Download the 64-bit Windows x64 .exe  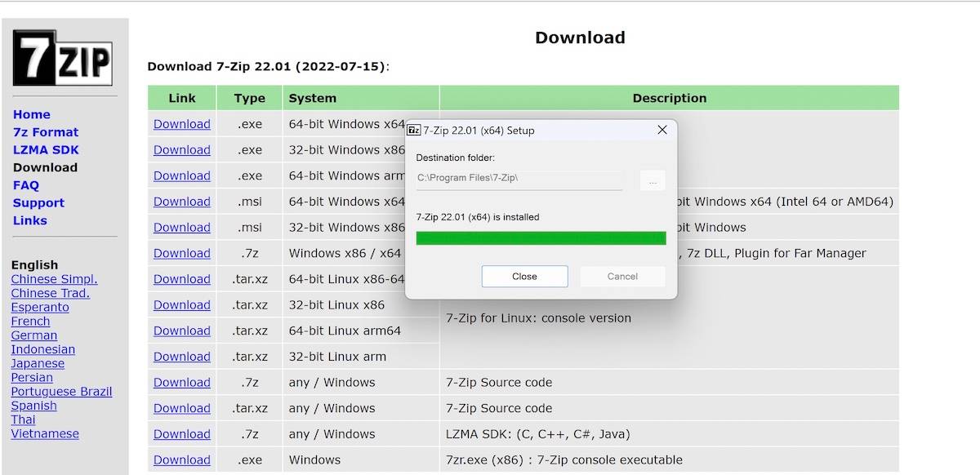[182, 124]
